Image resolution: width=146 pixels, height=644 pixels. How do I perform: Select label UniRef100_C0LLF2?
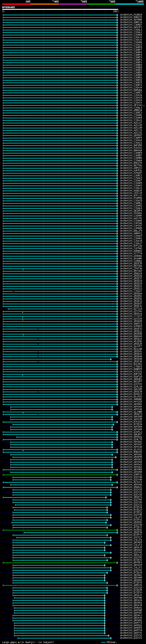point(131,517)
